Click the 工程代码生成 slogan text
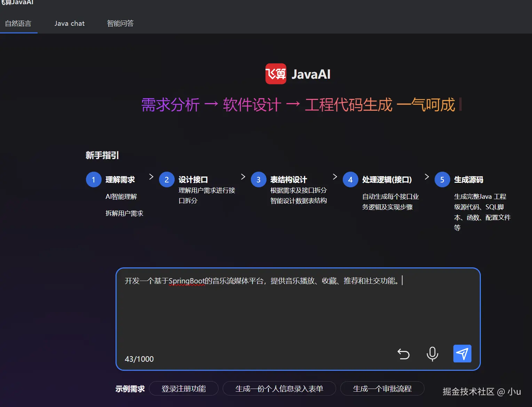 point(348,105)
